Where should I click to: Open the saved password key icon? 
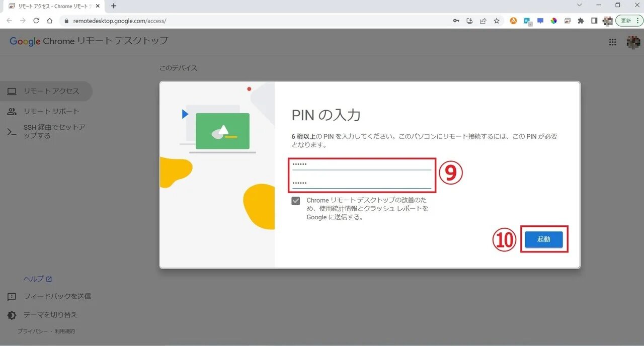[456, 21]
